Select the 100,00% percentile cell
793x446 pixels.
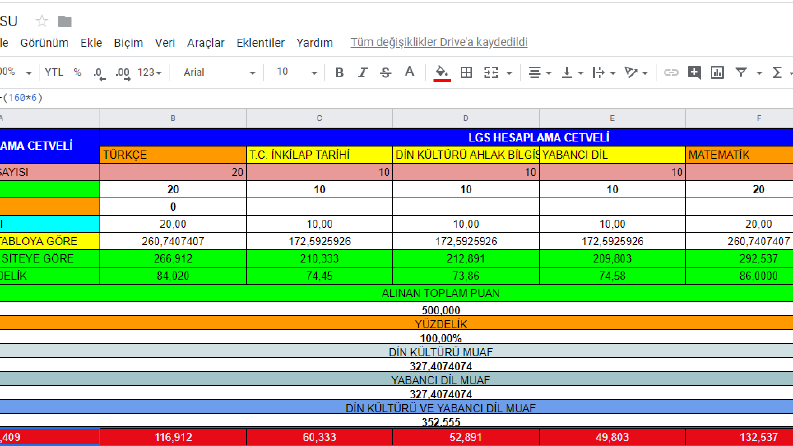click(x=396, y=337)
